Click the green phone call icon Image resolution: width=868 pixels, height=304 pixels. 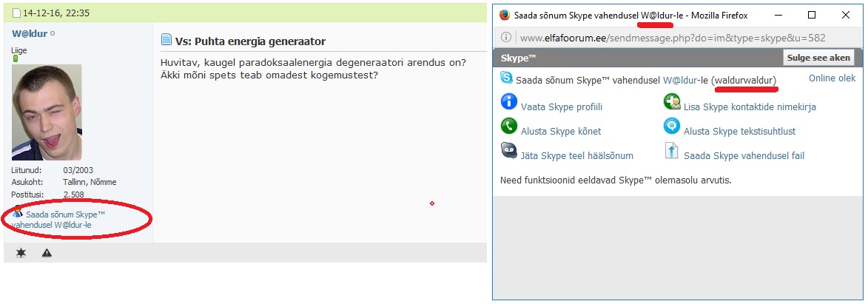pyautogui.click(x=508, y=126)
